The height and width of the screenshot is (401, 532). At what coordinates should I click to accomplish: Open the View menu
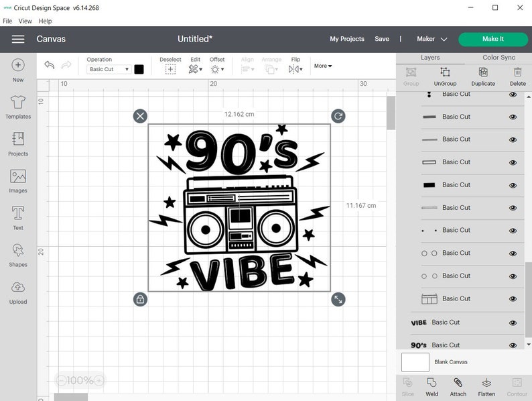click(x=25, y=21)
